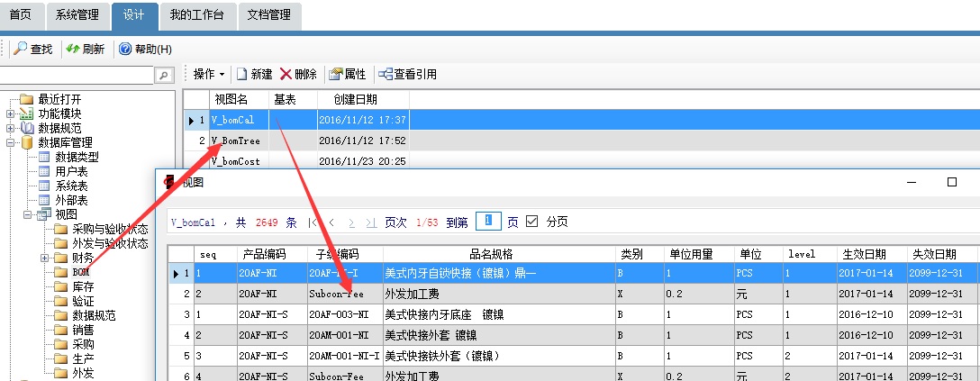Expand the 功能模块 tree node
Viewport: 980px width, 381px height.
(11, 113)
